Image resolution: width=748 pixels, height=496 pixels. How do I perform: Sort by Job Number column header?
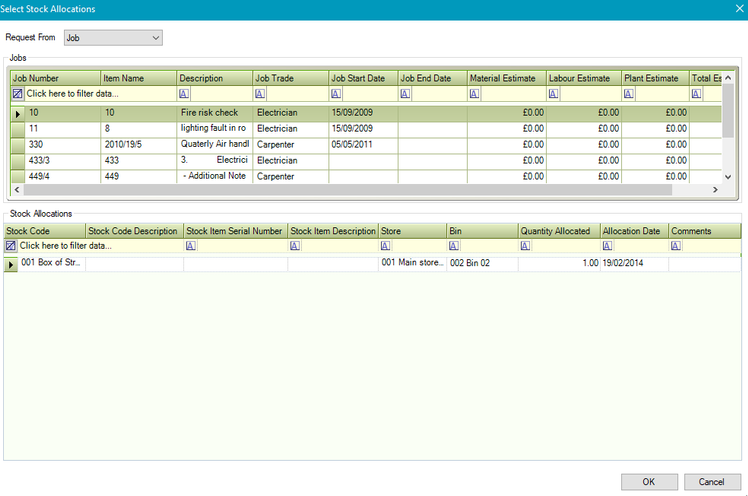click(55, 78)
